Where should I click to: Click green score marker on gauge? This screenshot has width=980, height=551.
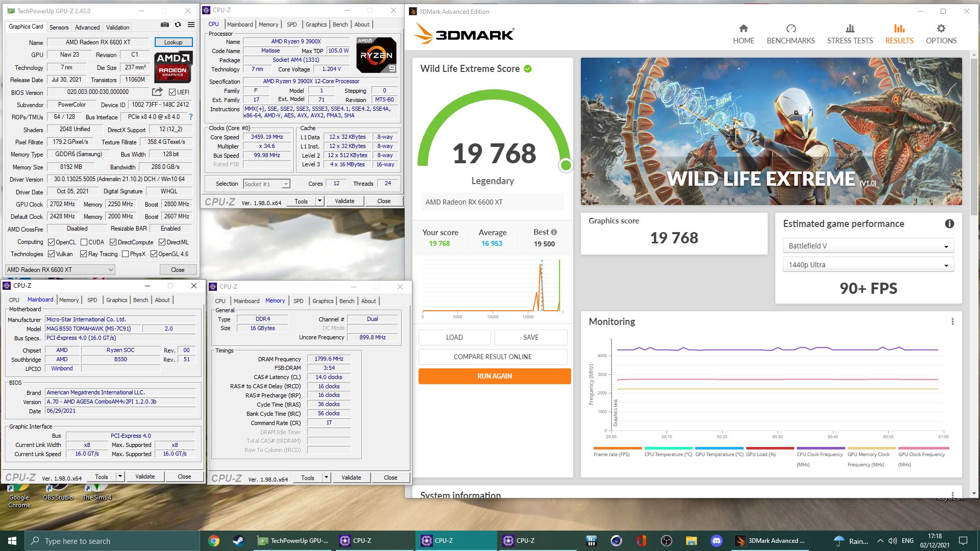tap(566, 165)
